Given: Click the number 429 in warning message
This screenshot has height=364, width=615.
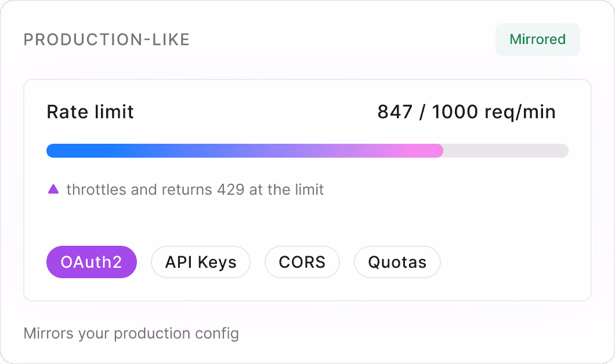Looking at the screenshot, I should pyautogui.click(x=231, y=190).
